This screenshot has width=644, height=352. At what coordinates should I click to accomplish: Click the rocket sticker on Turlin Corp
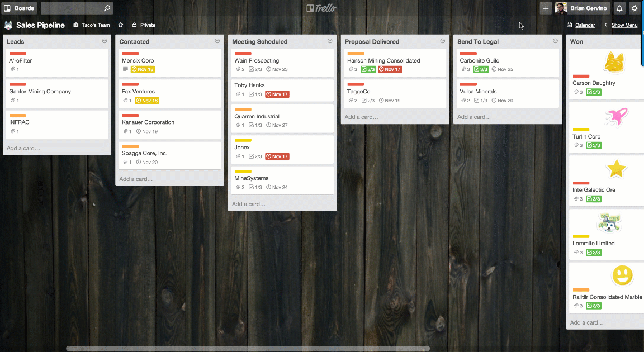tap(616, 116)
